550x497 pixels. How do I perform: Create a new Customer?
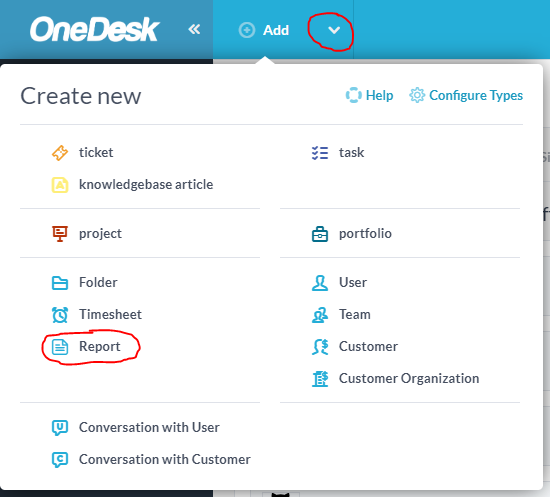[x=368, y=347]
